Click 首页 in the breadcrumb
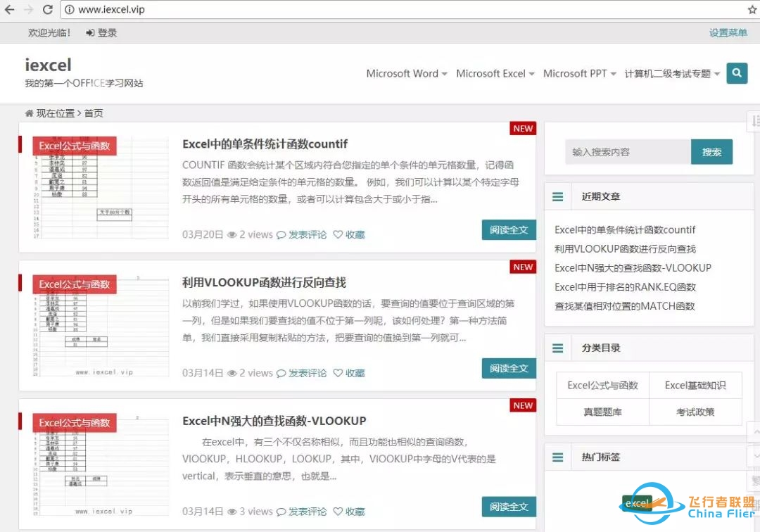The width and height of the screenshot is (760, 532). click(94, 113)
